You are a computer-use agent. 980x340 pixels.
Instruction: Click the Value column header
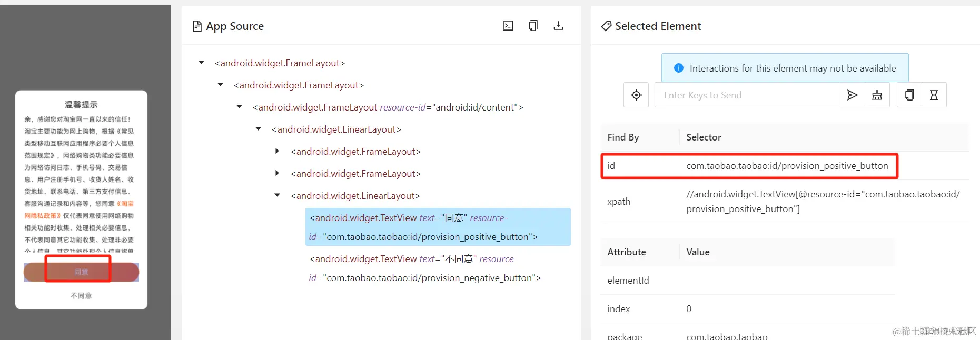point(698,252)
